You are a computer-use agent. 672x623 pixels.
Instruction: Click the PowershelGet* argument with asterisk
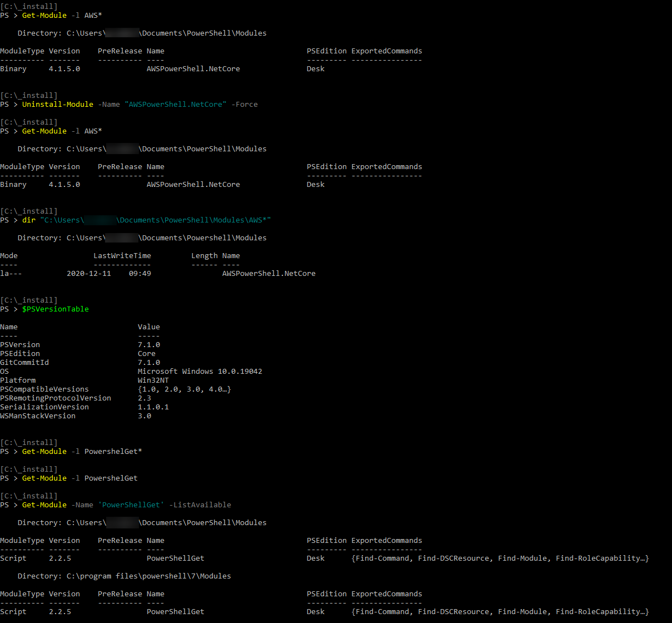(113, 451)
